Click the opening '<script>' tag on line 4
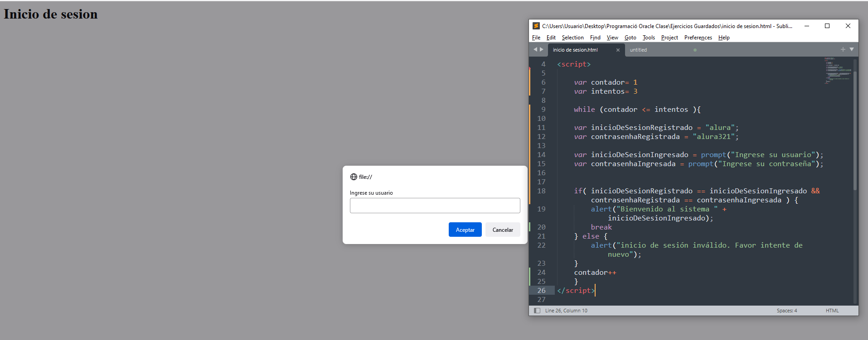 (574, 64)
